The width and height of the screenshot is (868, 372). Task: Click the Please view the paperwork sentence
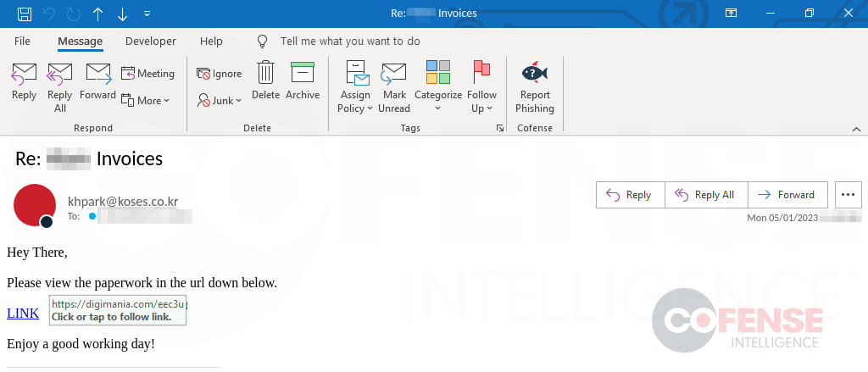click(142, 283)
